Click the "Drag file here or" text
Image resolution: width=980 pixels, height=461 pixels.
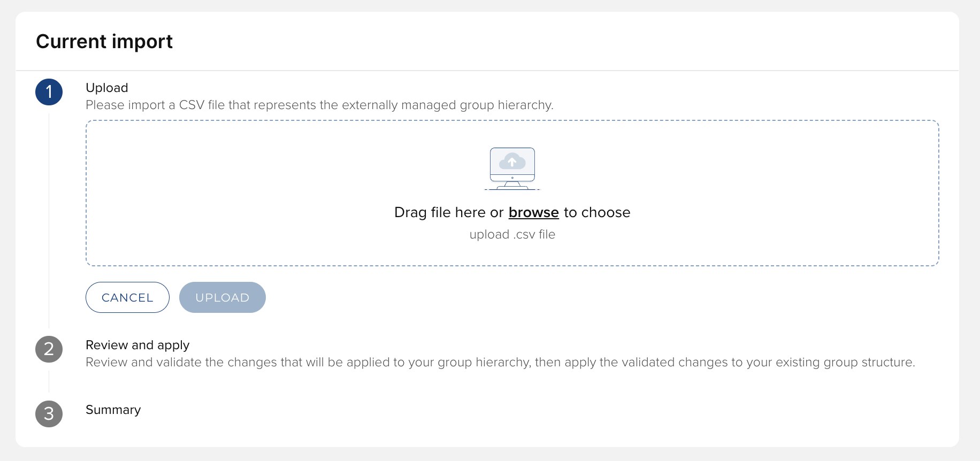click(x=448, y=212)
